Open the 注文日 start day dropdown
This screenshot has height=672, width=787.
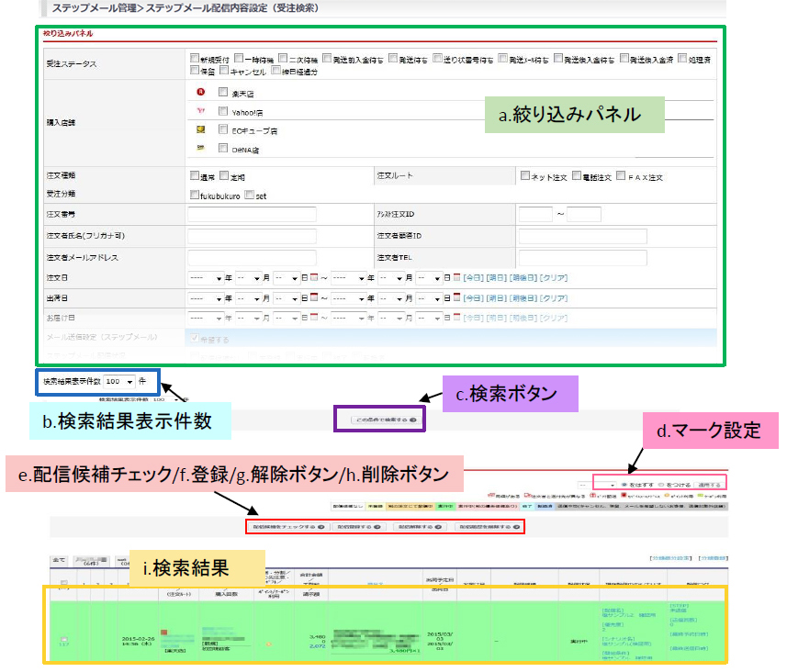point(287,278)
